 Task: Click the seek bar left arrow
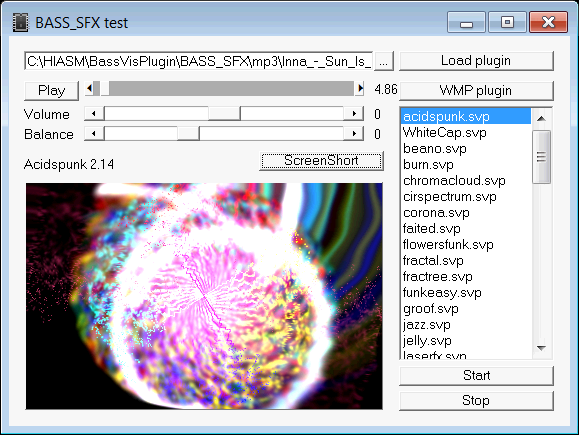[x=89, y=89]
